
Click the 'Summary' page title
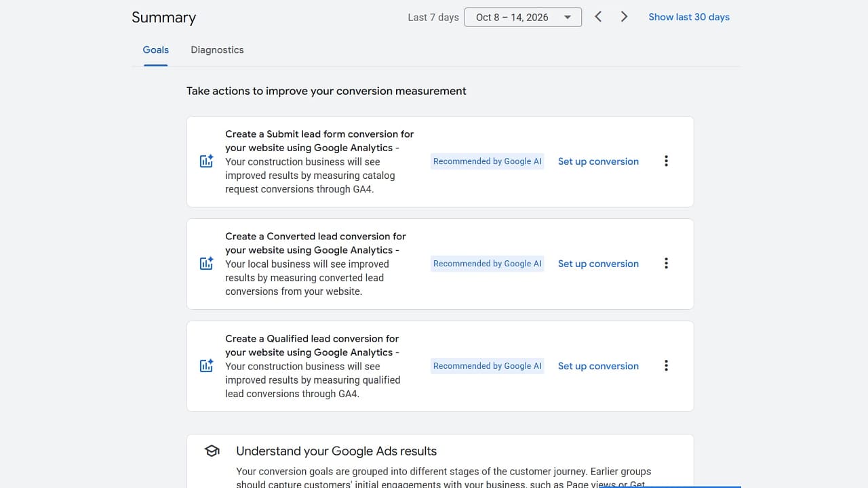pos(163,18)
